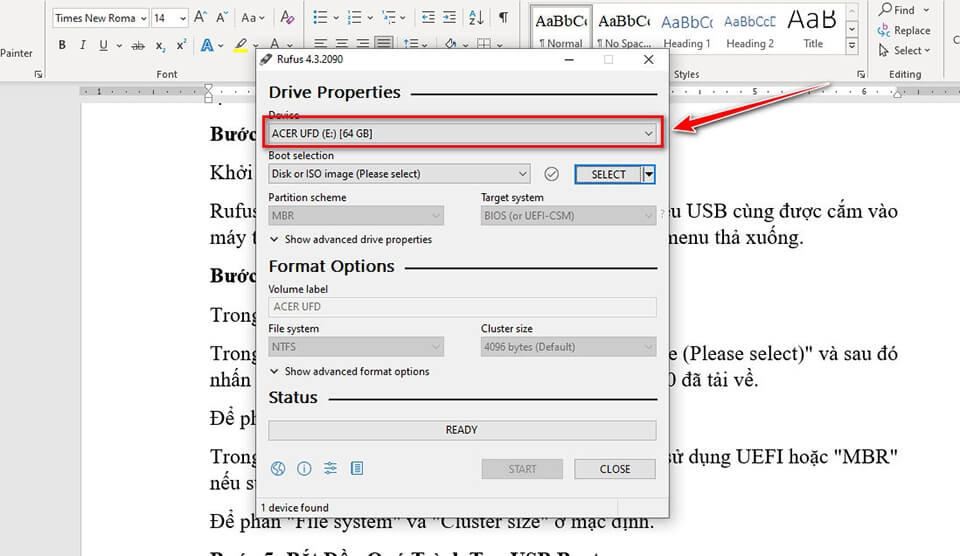960x556 pixels.
Task: Open the Boot selection dropdown
Action: [x=398, y=174]
